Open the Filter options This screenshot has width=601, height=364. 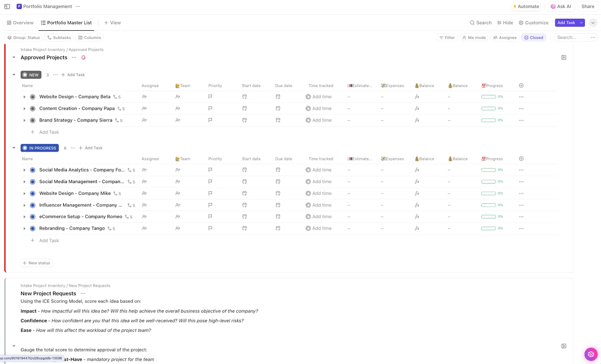447,38
